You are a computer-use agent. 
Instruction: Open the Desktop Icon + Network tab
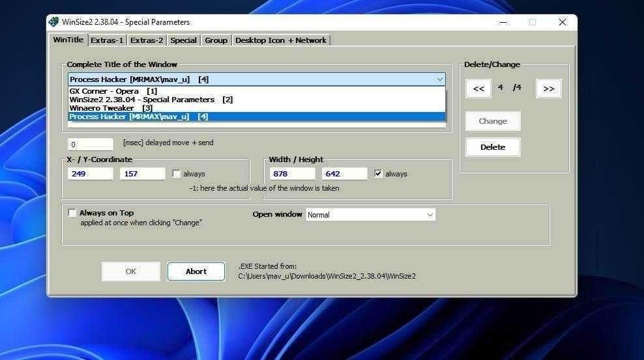click(x=280, y=40)
